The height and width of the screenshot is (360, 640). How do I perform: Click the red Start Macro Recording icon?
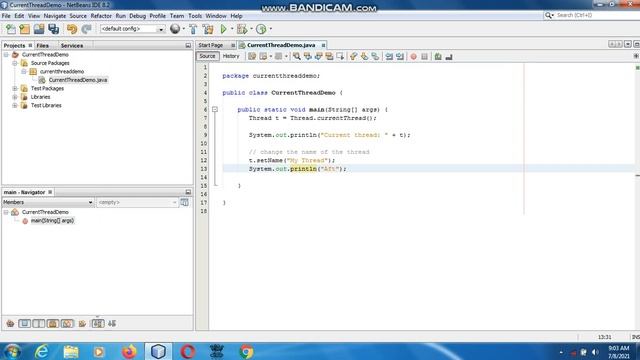click(x=413, y=56)
